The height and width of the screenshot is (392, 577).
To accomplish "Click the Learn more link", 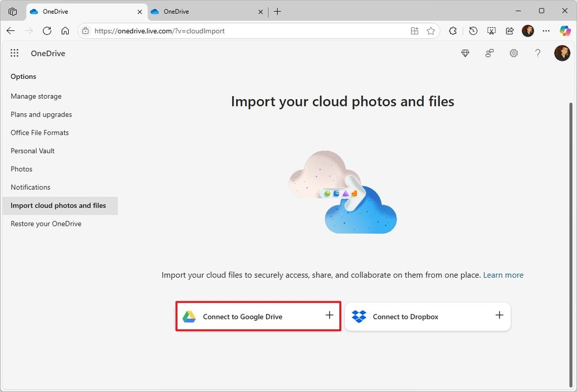I will point(503,275).
